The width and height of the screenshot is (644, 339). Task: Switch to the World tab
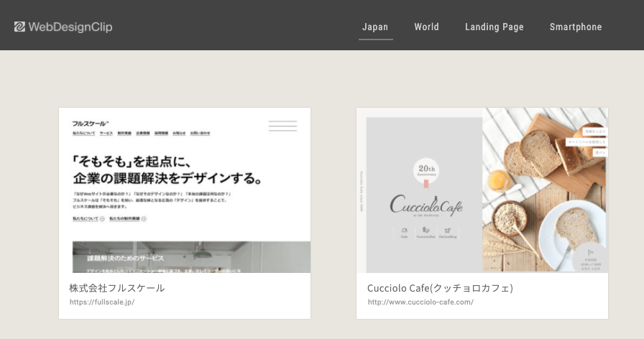[426, 27]
